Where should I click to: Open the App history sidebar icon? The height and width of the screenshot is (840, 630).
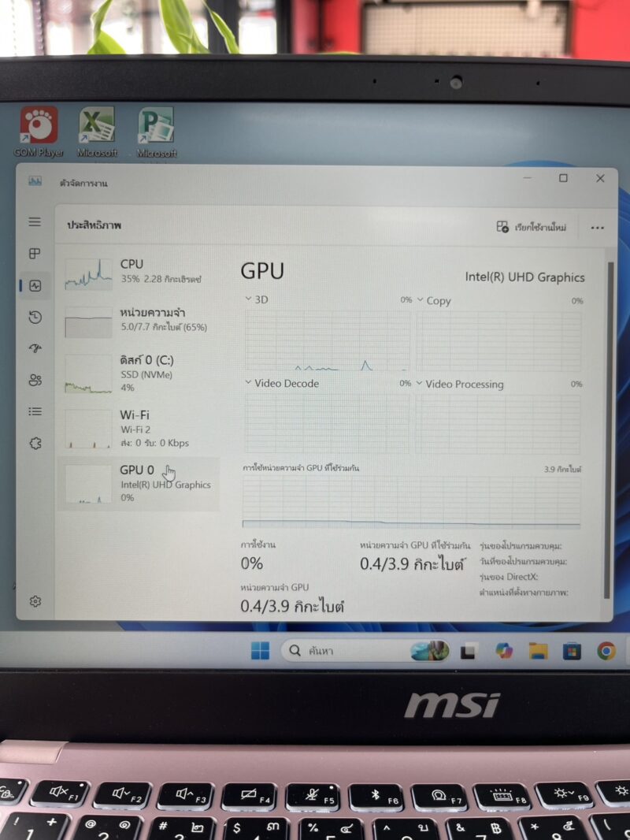[x=35, y=318]
